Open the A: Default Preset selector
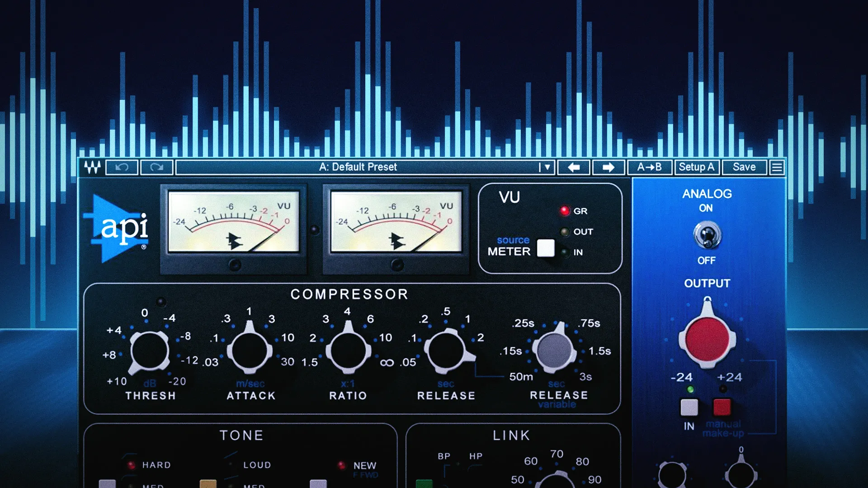The width and height of the screenshot is (868, 488). point(357,167)
